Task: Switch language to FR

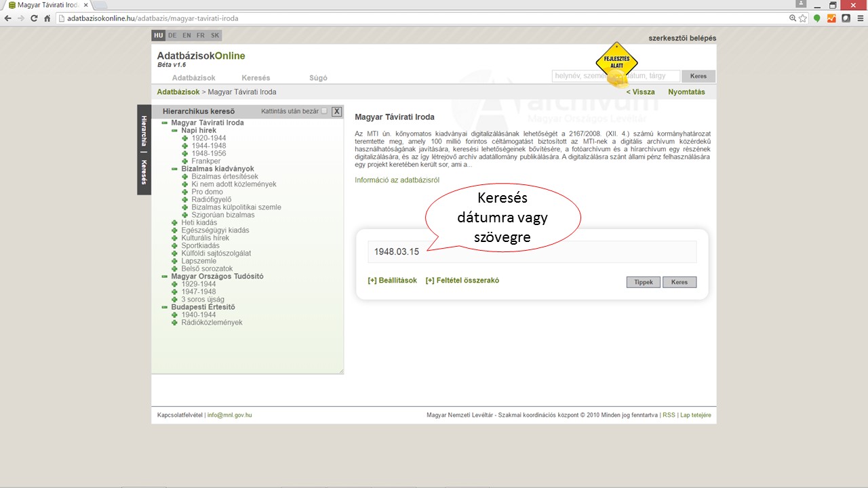Action: click(201, 35)
